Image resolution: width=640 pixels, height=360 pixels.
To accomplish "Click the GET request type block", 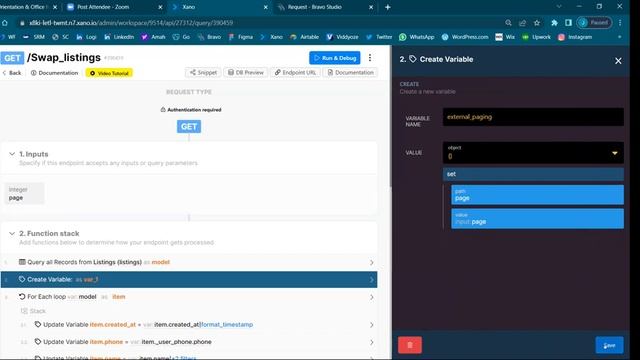I will 189,127.
